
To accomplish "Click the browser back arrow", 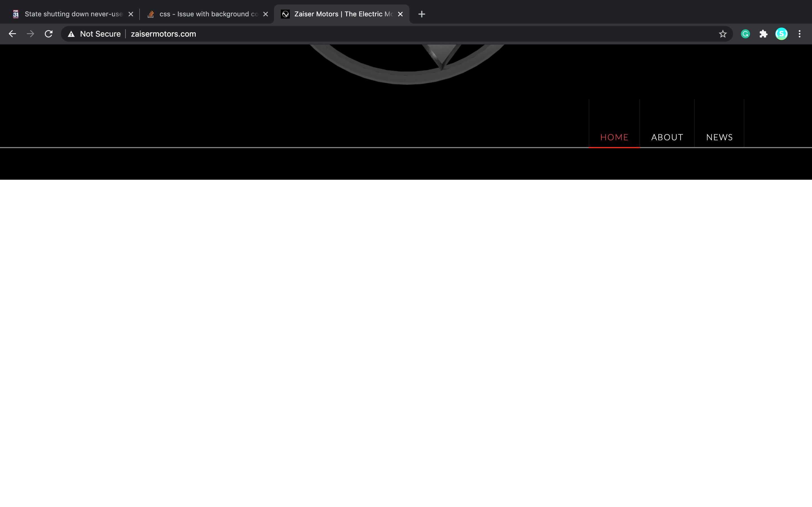I will click(x=12, y=34).
